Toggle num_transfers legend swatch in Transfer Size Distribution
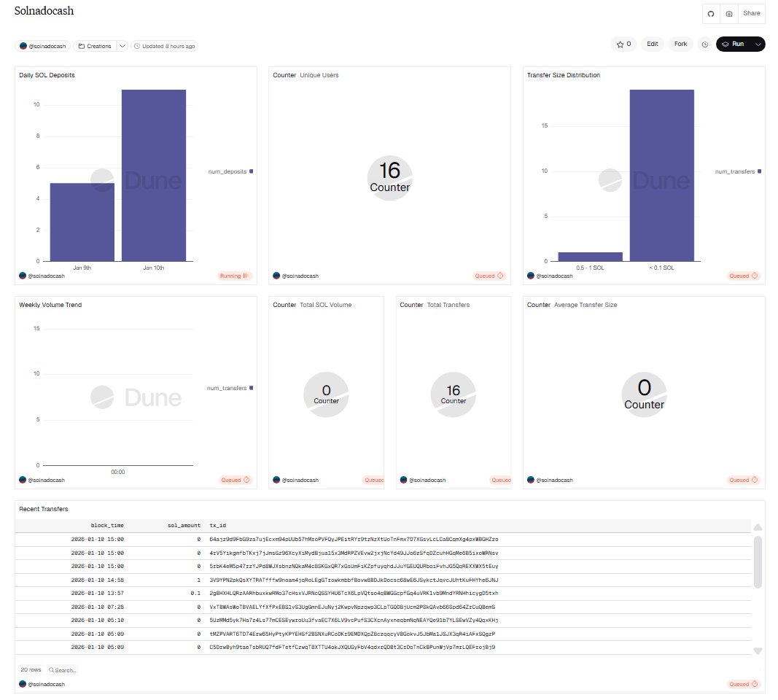This screenshot has width=778, height=700. pos(759,171)
